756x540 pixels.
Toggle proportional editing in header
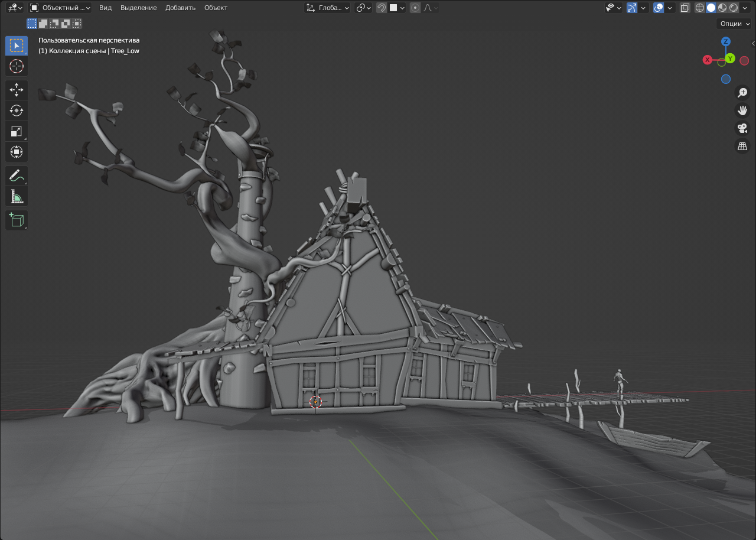click(x=415, y=8)
